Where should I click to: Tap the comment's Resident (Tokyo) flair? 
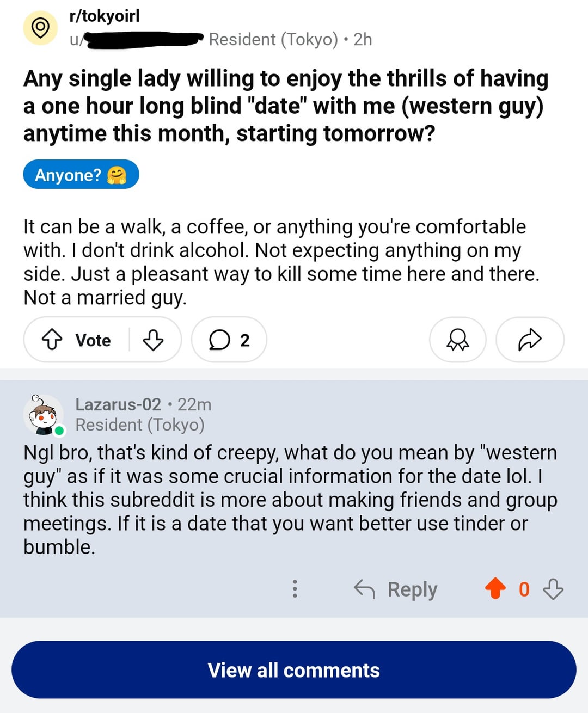(x=140, y=425)
